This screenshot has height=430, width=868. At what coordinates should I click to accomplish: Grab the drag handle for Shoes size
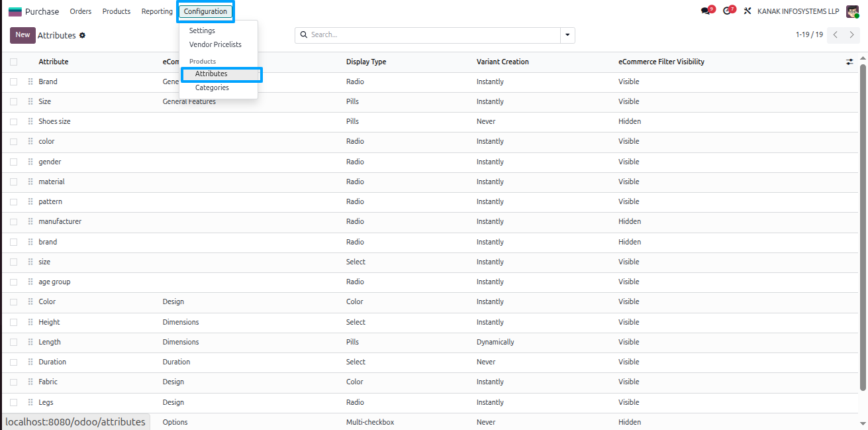(30, 121)
